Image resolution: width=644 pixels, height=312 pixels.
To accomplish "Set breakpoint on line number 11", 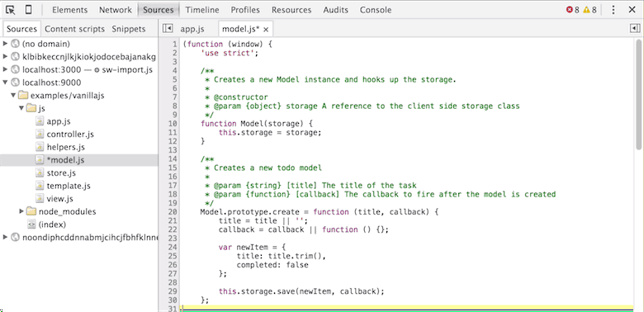I will (173, 132).
